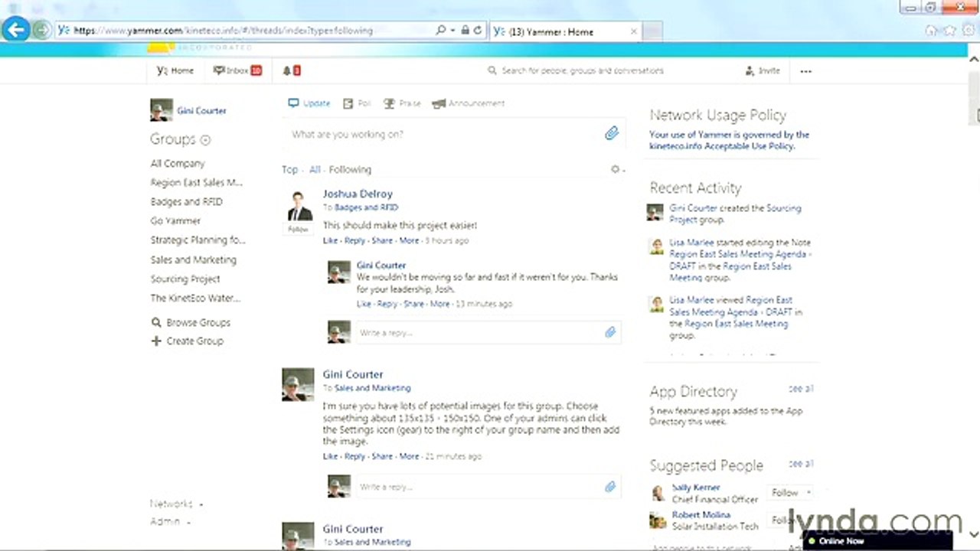Image resolution: width=980 pixels, height=551 pixels.
Task: Click the Yammer search field
Action: [583, 70]
